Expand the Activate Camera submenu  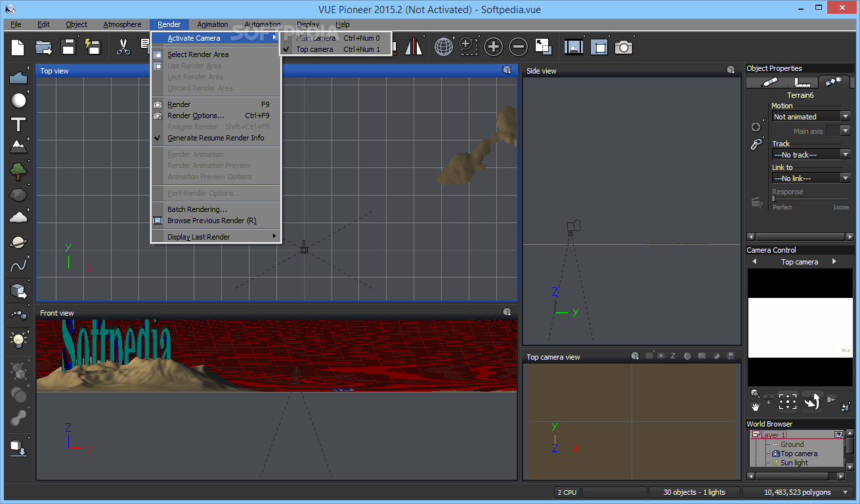click(216, 38)
